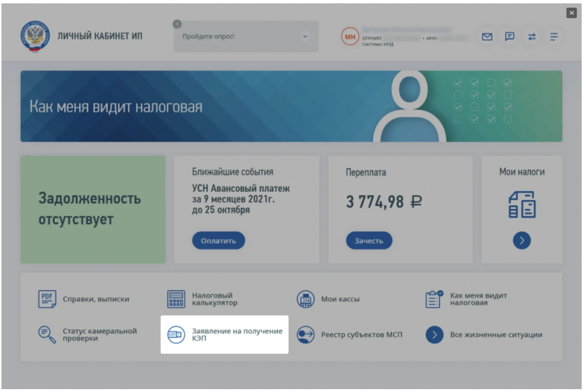Viewport: 586px width, 392px height.
Task: Click the Оплатить button
Action: click(219, 241)
